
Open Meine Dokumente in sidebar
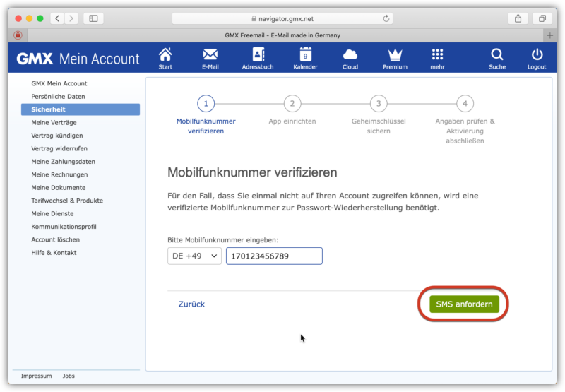coord(59,187)
